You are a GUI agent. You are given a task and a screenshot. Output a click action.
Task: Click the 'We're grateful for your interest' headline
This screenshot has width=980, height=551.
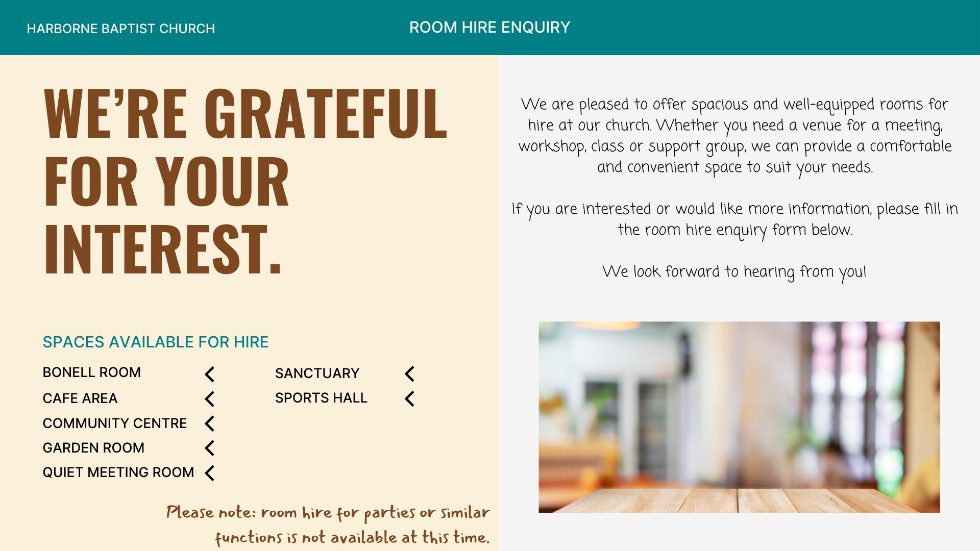pos(245,181)
